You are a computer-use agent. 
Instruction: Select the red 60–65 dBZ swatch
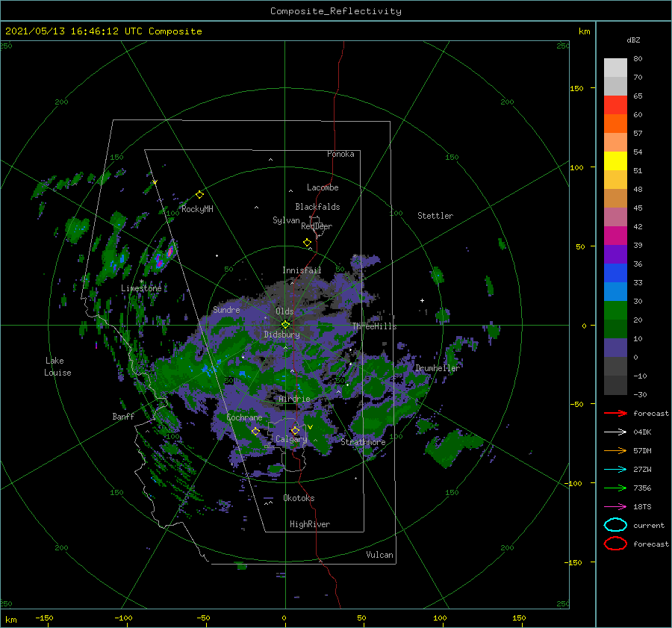[615, 105]
